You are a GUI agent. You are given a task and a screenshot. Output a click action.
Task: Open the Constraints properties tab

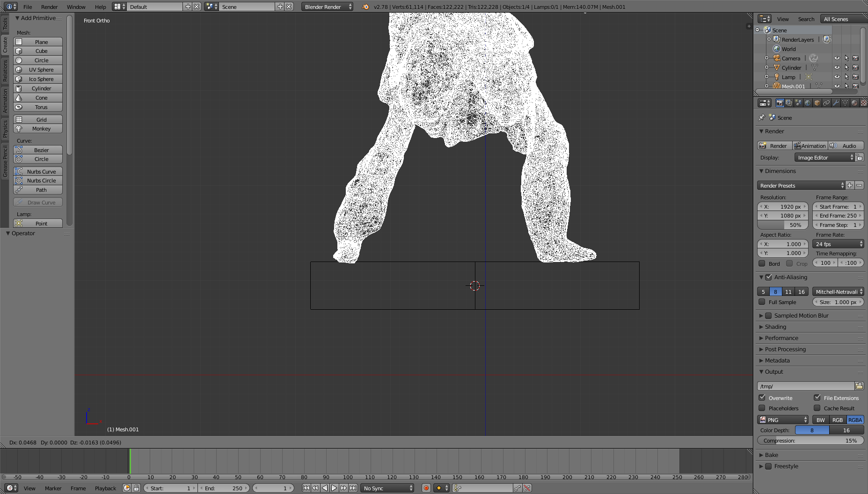826,103
